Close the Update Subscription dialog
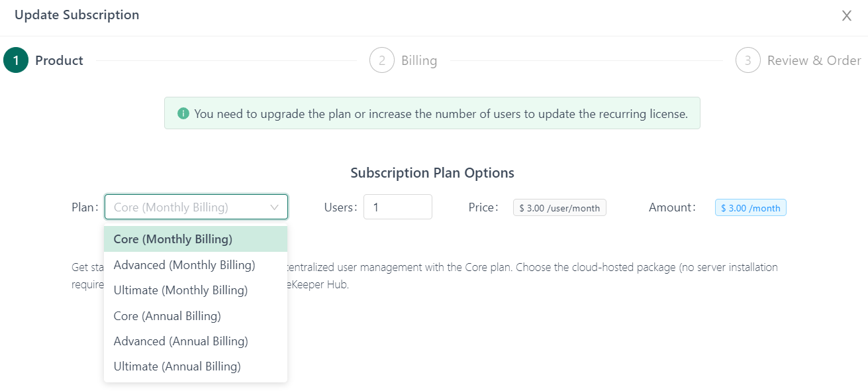 point(846,16)
